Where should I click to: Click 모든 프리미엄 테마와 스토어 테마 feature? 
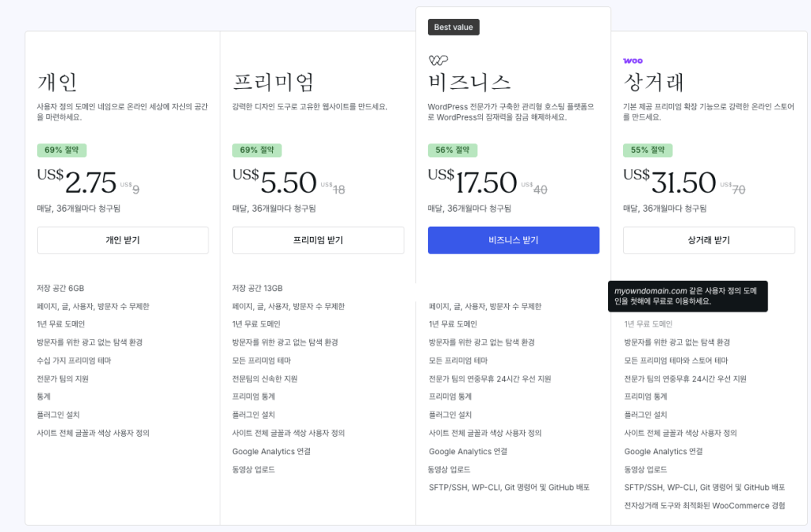click(x=676, y=361)
